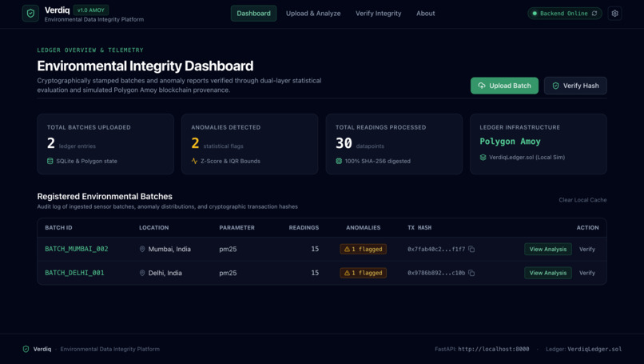Verify the BATCH_MUMBAI_002 row
The height and width of the screenshot is (364, 644).
587,249
